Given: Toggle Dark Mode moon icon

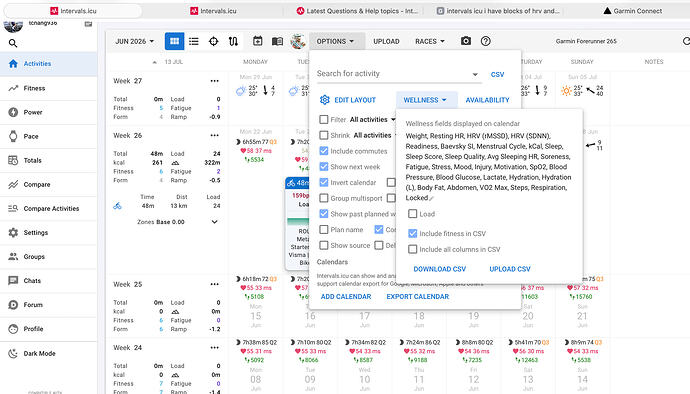Looking at the screenshot, I should pos(13,353).
